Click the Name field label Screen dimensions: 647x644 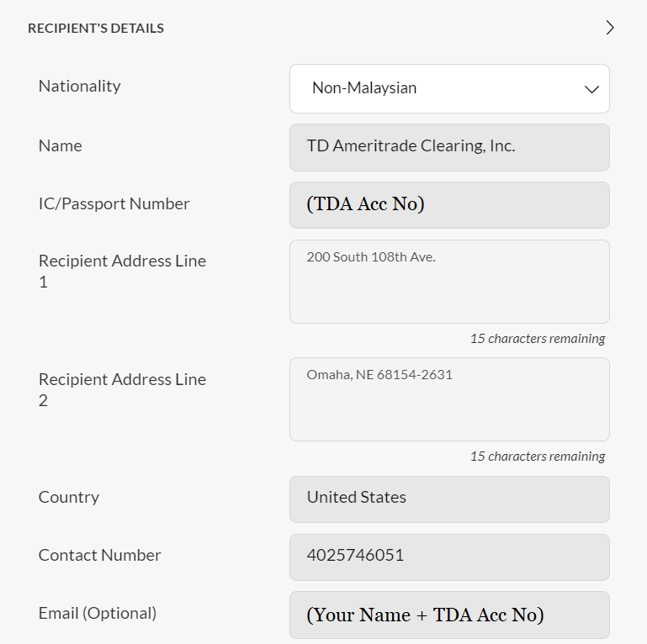[x=61, y=145]
